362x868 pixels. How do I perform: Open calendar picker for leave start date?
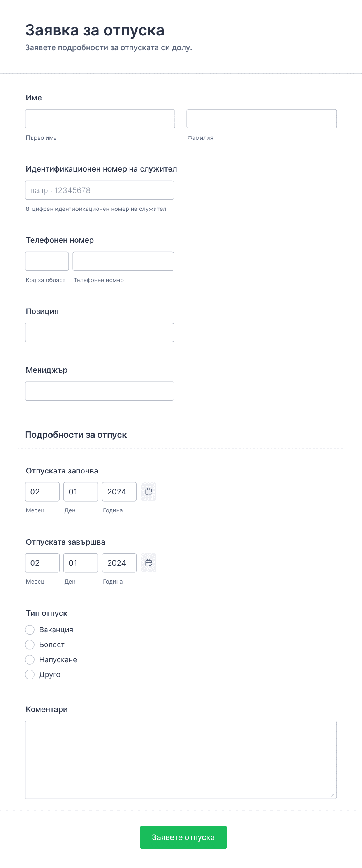[x=148, y=492]
